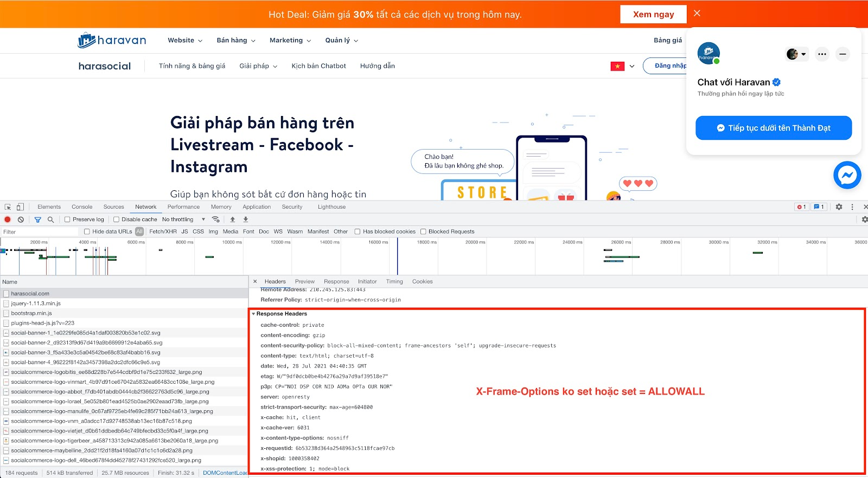Switch to the Console tab
868x478 pixels.
point(82,207)
